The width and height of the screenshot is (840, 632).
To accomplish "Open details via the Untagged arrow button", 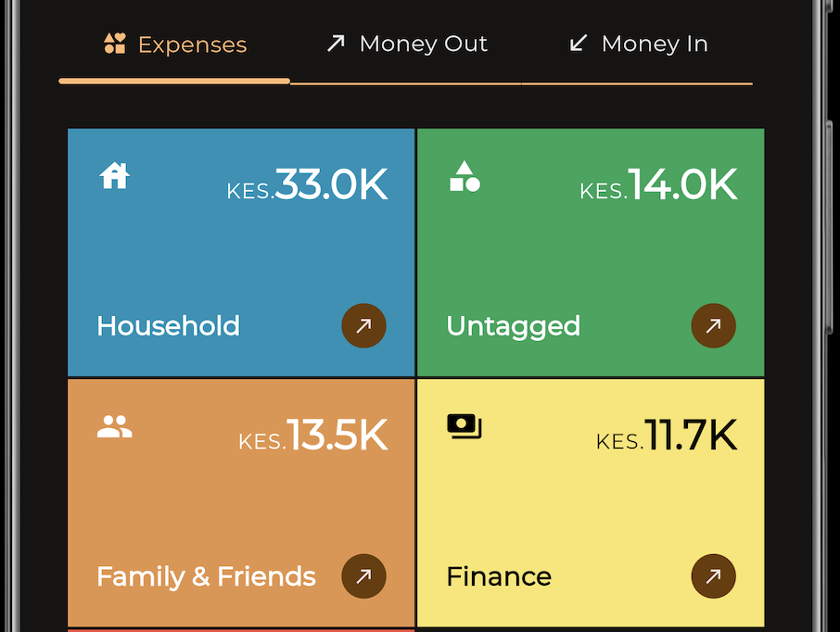I will pyautogui.click(x=713, y=325).
